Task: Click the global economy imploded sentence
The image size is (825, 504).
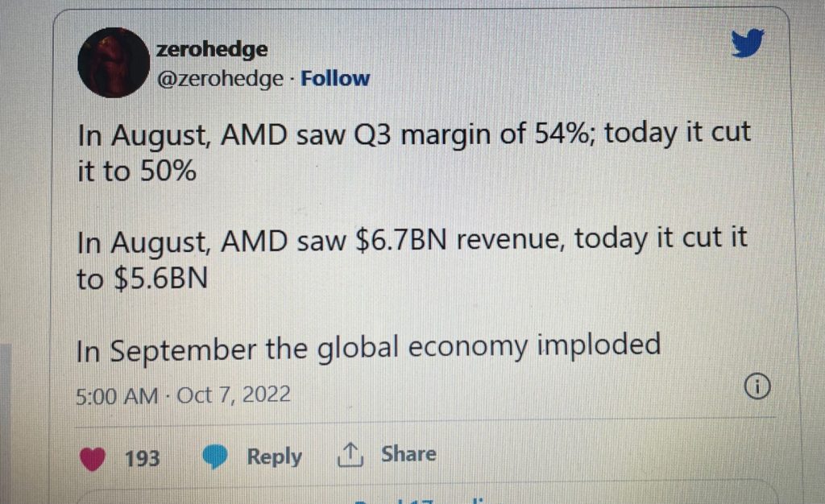Action: 368,348
